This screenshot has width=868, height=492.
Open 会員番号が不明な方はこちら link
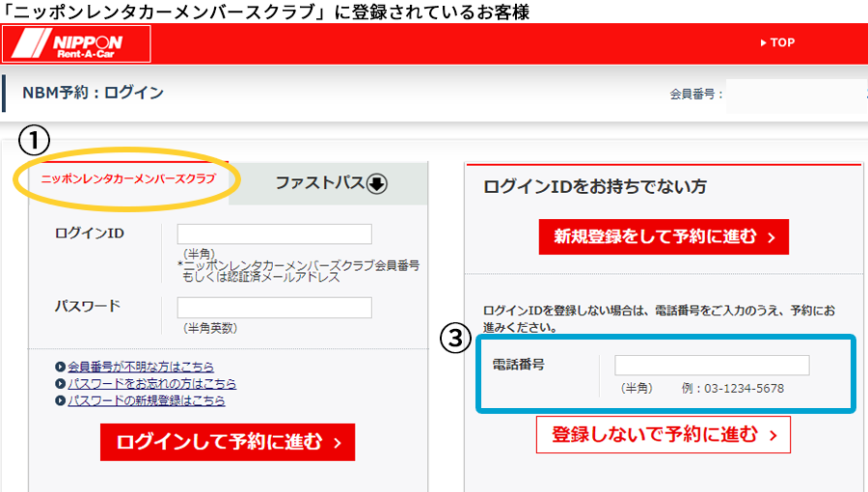[141, 367]
